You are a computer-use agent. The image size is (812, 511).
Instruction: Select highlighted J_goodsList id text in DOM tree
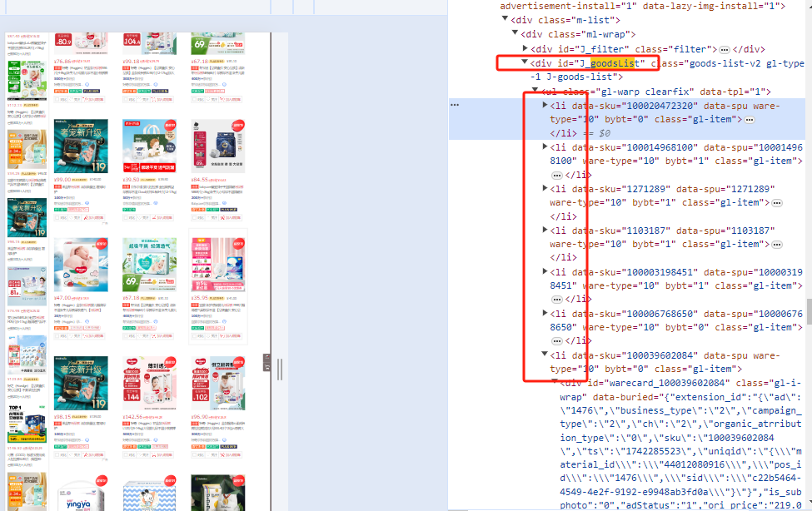[613, 63]
